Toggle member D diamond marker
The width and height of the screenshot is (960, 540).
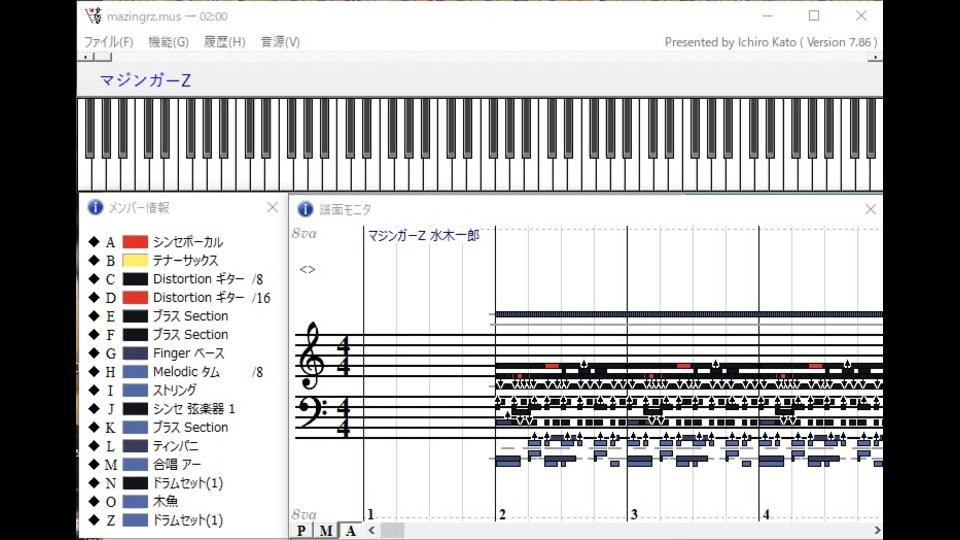click(94, 297)
